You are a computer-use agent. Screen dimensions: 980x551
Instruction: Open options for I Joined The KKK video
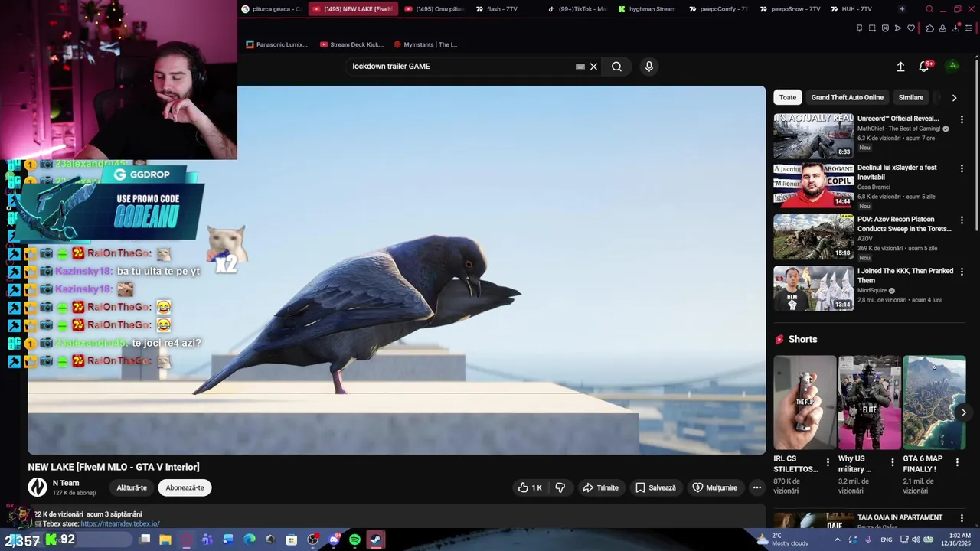click(962, 272)
